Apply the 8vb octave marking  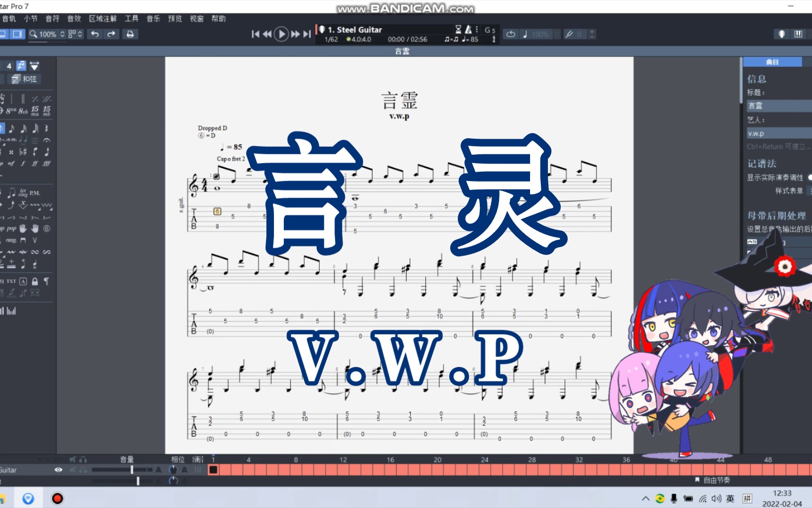click(23, 111)
